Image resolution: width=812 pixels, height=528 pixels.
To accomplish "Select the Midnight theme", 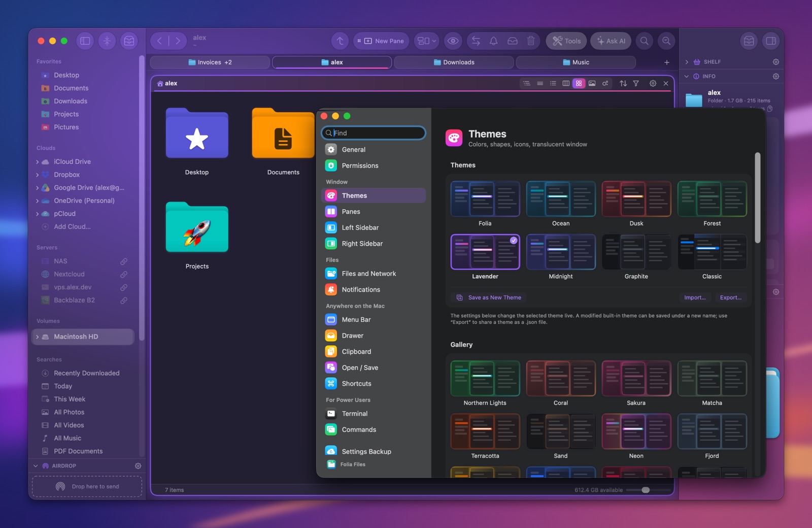I will [x=561, y=257].
